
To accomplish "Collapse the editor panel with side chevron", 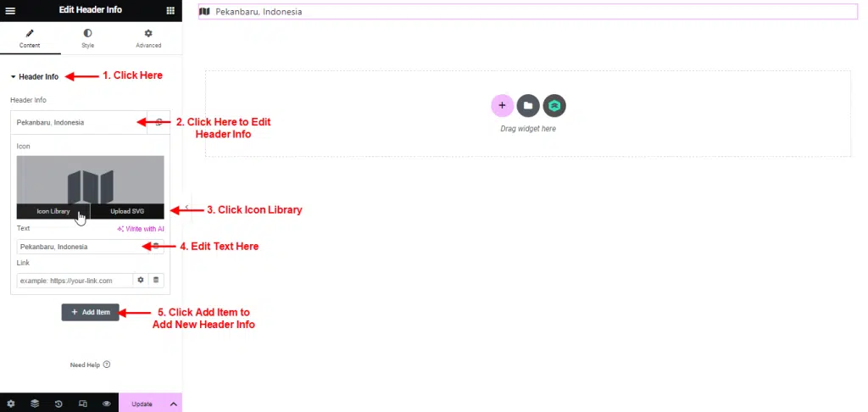I will (186, 207).
